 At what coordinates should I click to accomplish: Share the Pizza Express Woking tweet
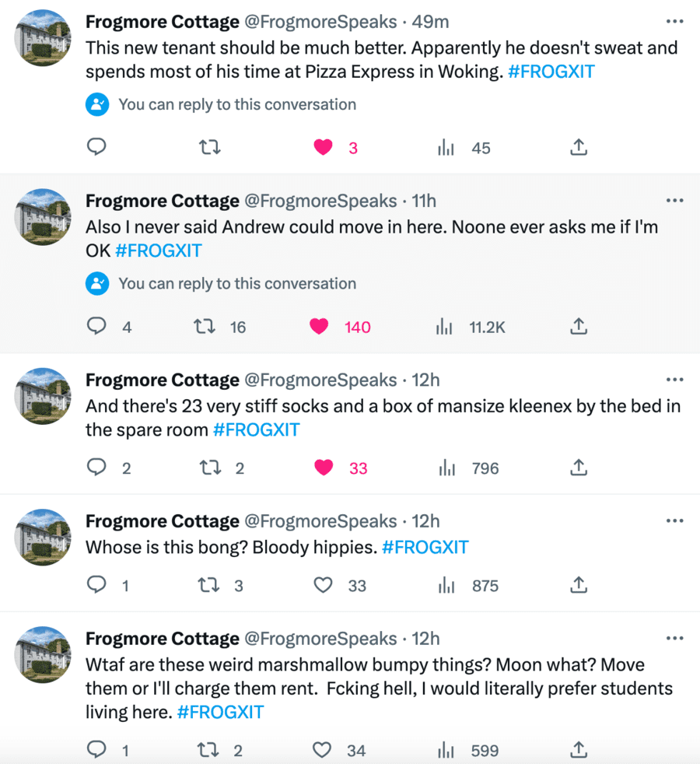click(x=579, y=148)
